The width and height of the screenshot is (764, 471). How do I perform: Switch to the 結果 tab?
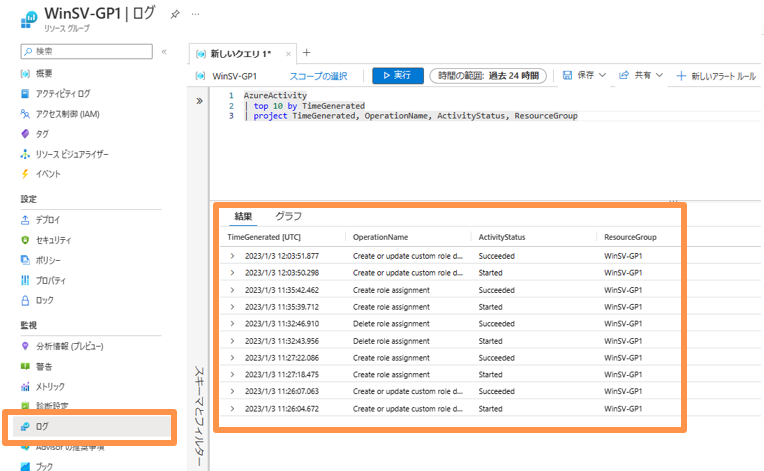(243, 216)
